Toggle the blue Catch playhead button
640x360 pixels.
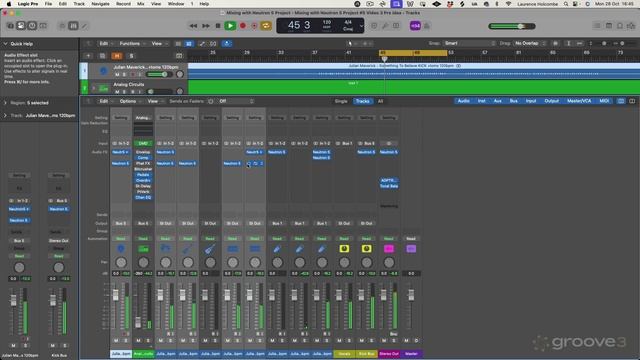227,43
